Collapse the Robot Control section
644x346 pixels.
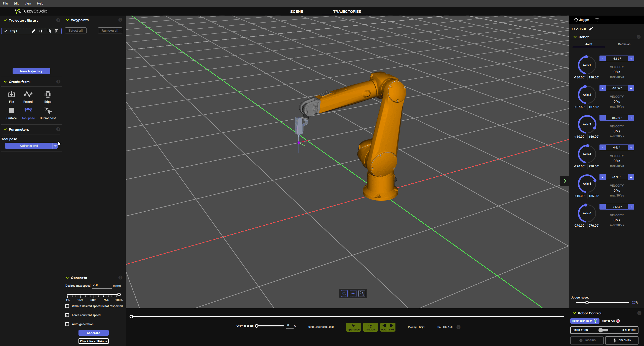point(574,313)
